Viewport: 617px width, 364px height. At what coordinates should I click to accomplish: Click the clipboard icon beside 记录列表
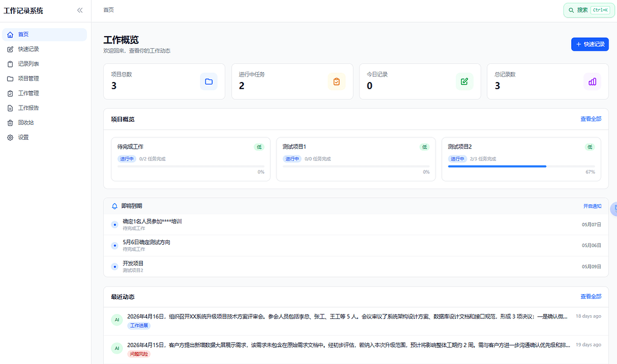tap(10, 64)
